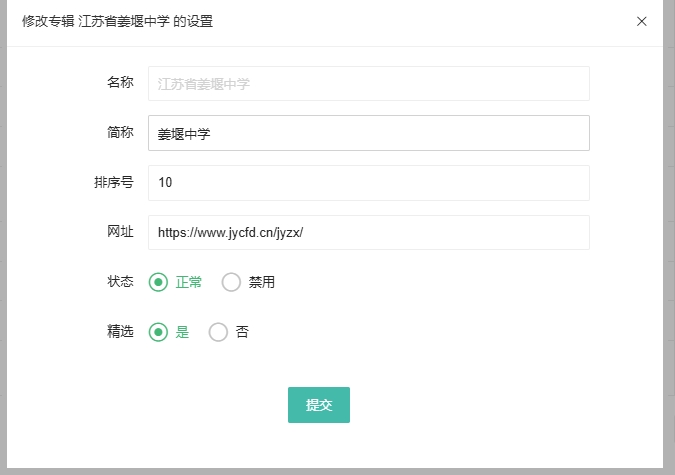Edit the 网址 URL input field
Viewport: 675px width, 475px height.
[369, 233]
